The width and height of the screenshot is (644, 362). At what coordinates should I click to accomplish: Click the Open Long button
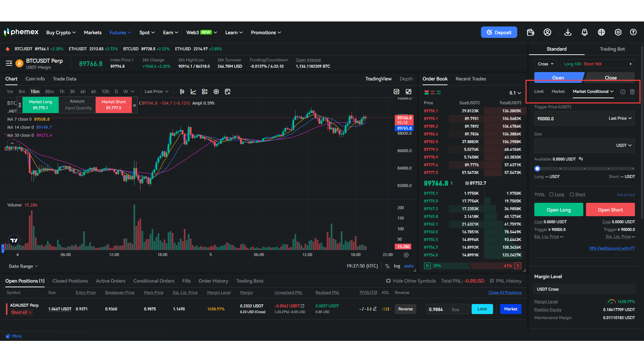pos(558,209)
